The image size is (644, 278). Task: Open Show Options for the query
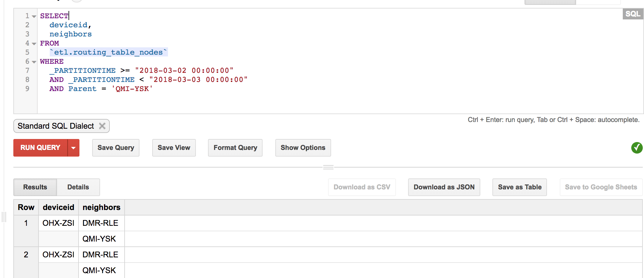(303, 148)
